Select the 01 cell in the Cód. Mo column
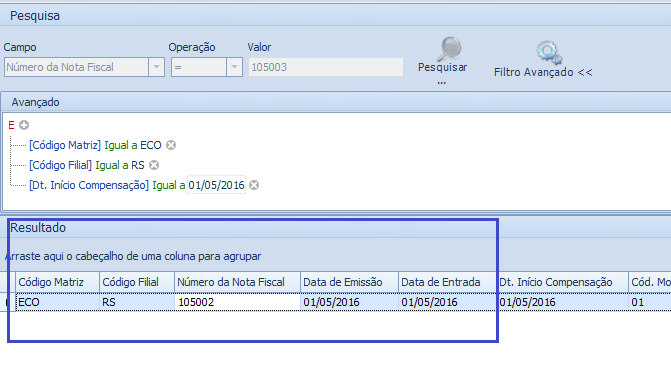The image size is (671, 376). 650,302
